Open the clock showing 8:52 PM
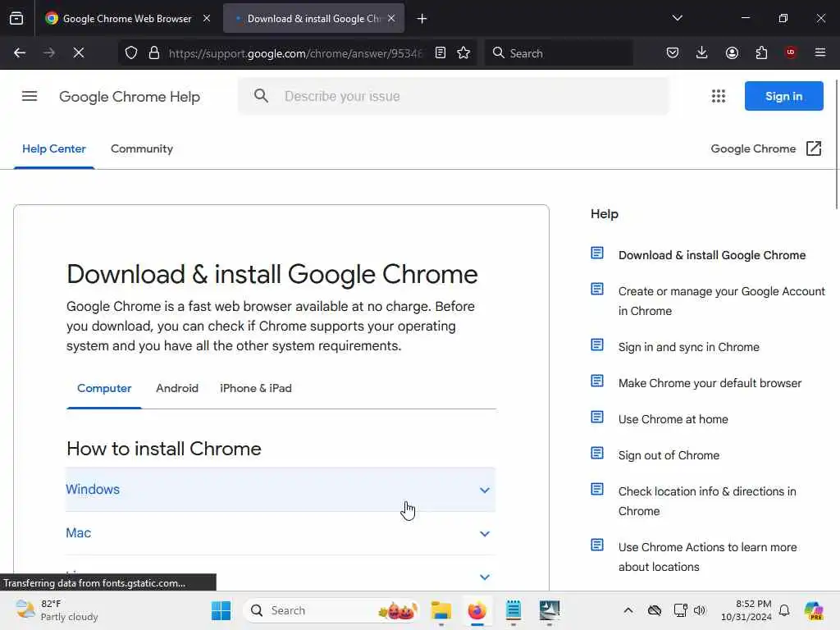This screenshot has width=840, height=630. point(746,610)
